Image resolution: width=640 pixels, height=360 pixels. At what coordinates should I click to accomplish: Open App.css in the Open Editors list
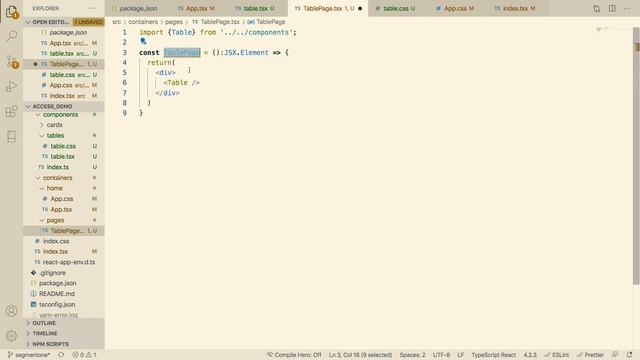coord(64,85)
